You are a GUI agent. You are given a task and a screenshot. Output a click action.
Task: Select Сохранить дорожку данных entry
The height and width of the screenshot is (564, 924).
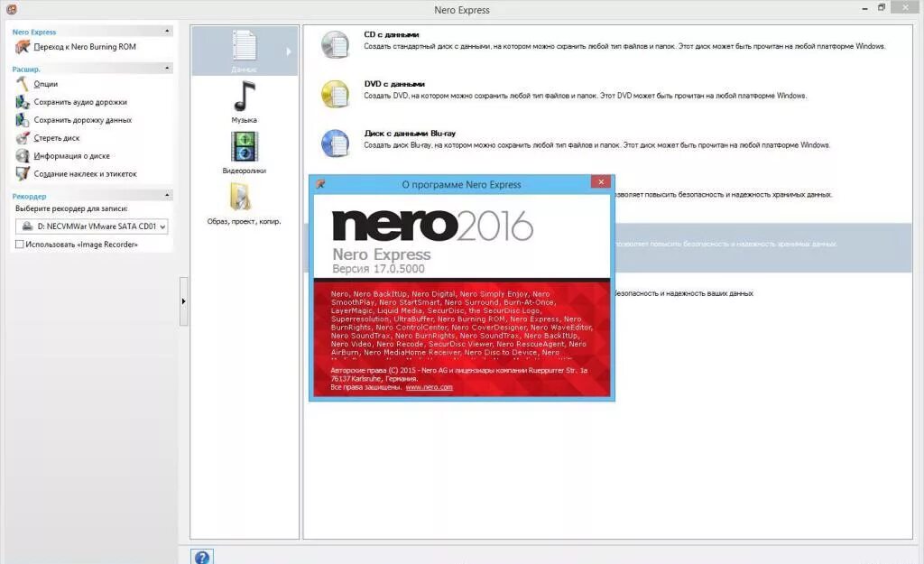(x=82, y=120)
